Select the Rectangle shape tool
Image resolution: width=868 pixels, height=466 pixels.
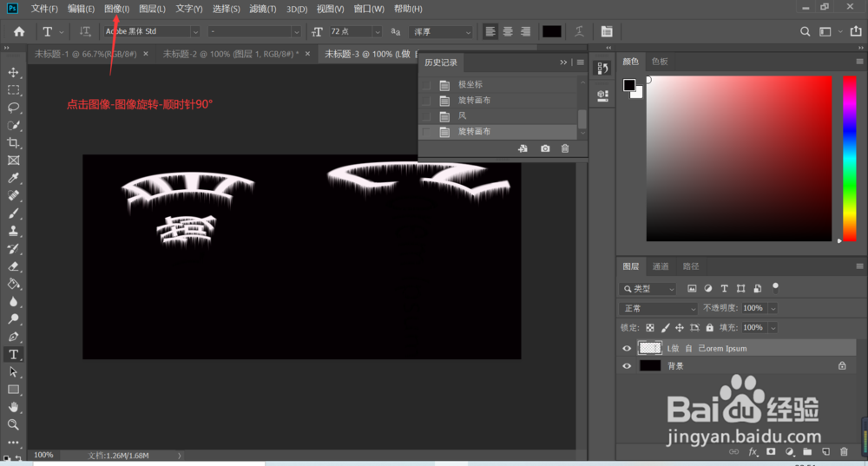(13, 390)
